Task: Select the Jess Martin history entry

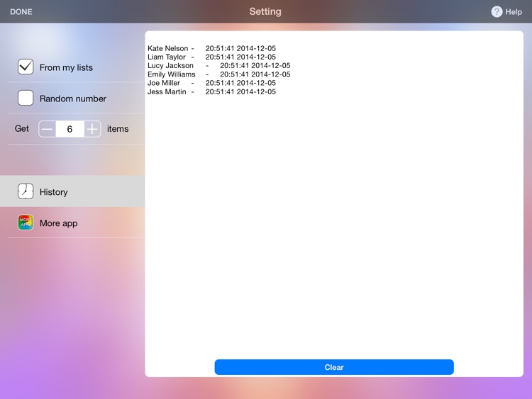Action: (x=211, y=91)
